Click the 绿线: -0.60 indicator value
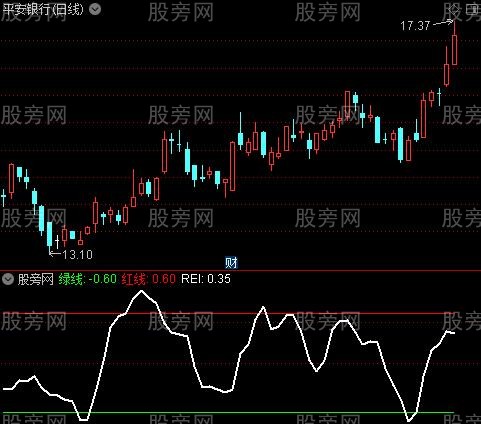 tap(88, 279)
